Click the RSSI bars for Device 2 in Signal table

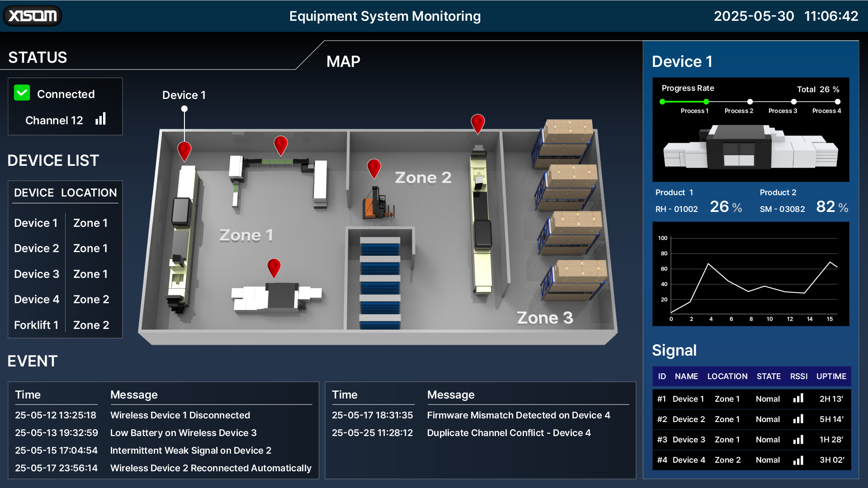[x=798, y=419]
